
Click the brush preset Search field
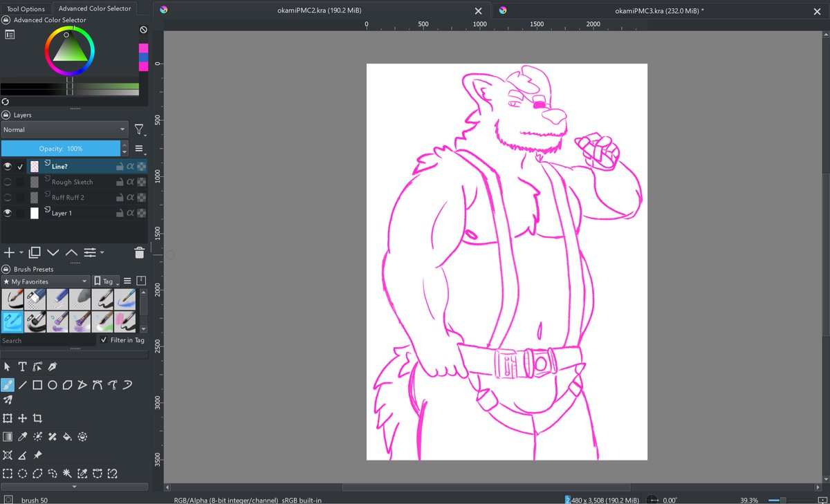click(48, 340)
